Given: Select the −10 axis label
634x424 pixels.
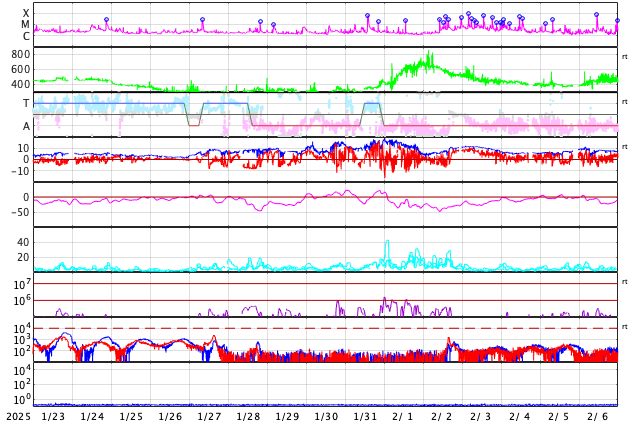Looking at the screenshot, I should click(x=20, y=171).
